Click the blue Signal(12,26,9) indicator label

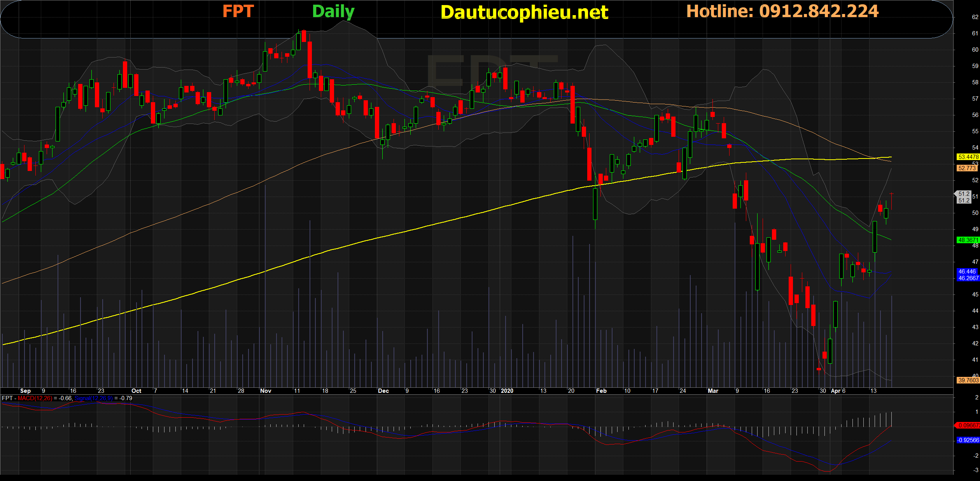click(94, 398)
